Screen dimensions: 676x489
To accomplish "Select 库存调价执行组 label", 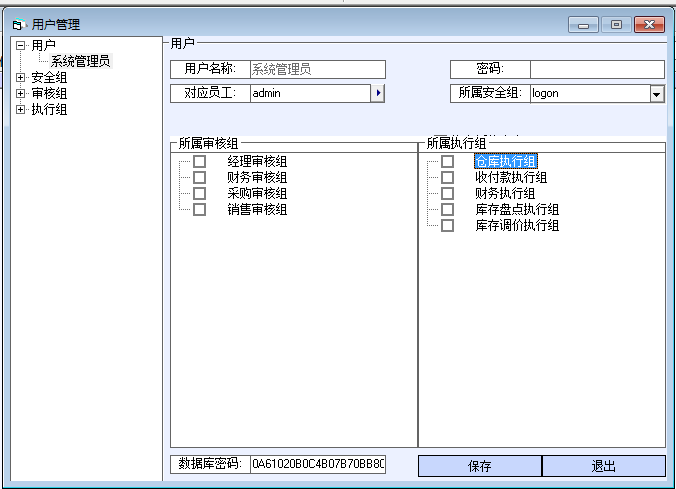I will coord(517,226).
